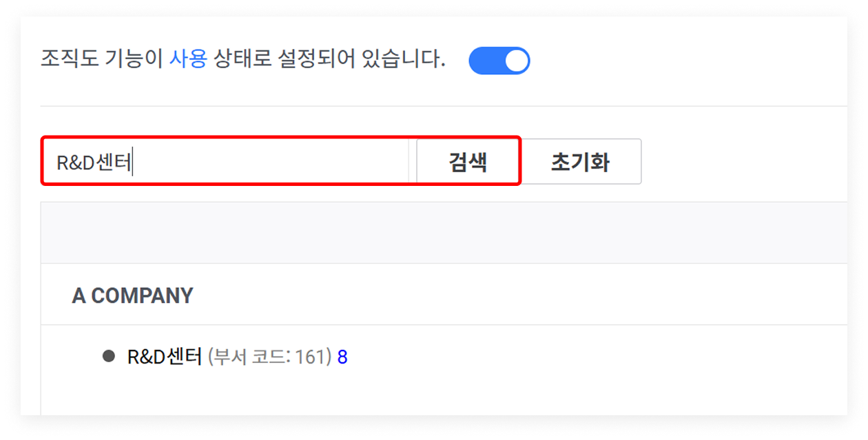Click the 상태로 설정되어 있습니다 text
Screen dimensions: 868x440
pyautogui.click(x=329, y=59)
